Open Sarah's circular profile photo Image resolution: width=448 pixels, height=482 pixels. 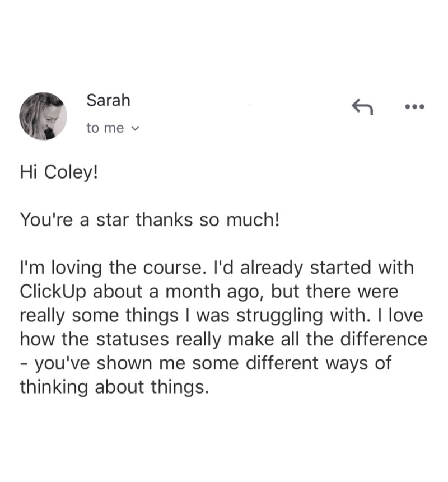tap(43, 116)
